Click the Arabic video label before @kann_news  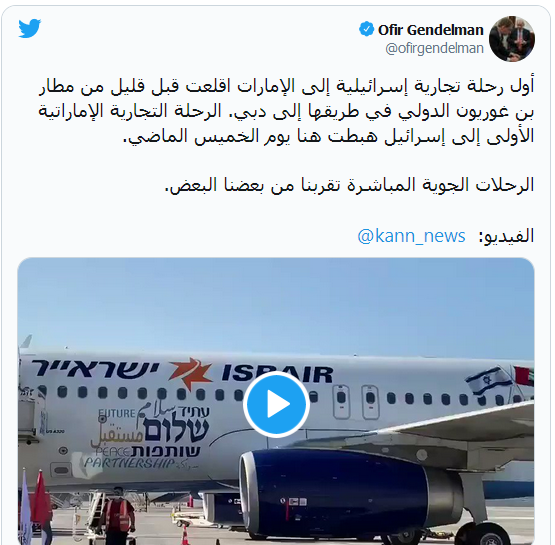[506, 236]
